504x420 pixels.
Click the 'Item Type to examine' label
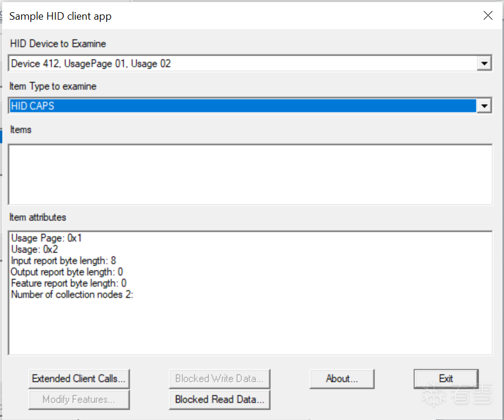53,86
